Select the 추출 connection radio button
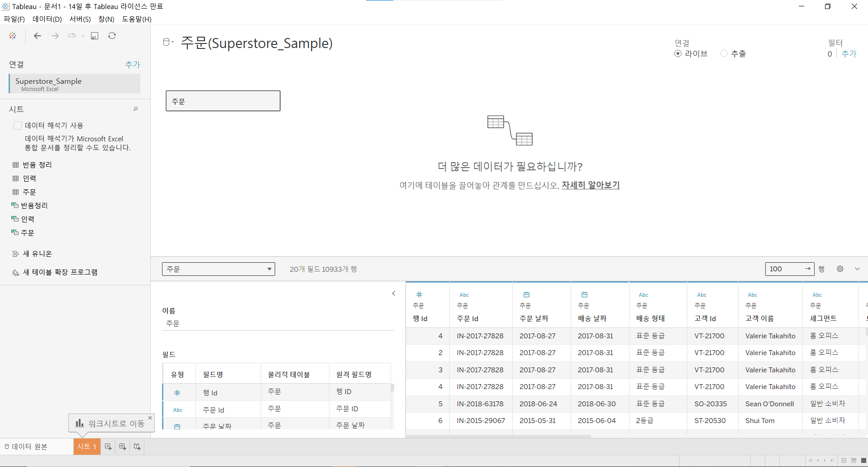868x467 pixels. [724, 53]
